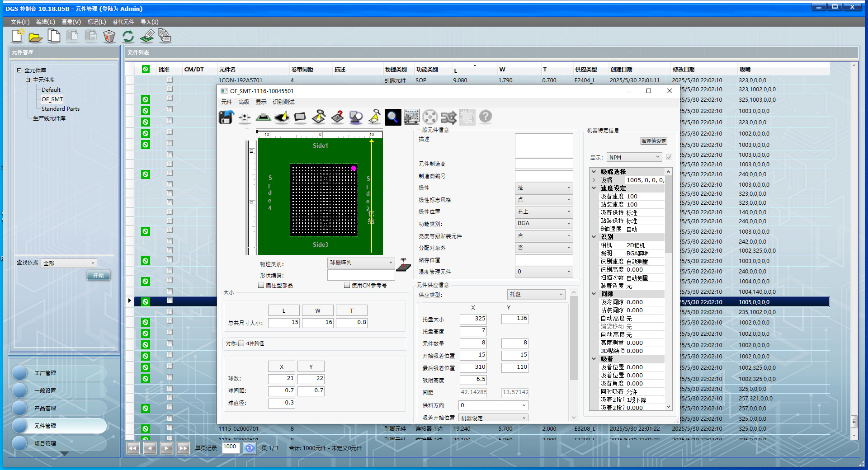Click the page refresh icon next to 1000
This screenshot has width=868, height=470.
click(249, 448)
